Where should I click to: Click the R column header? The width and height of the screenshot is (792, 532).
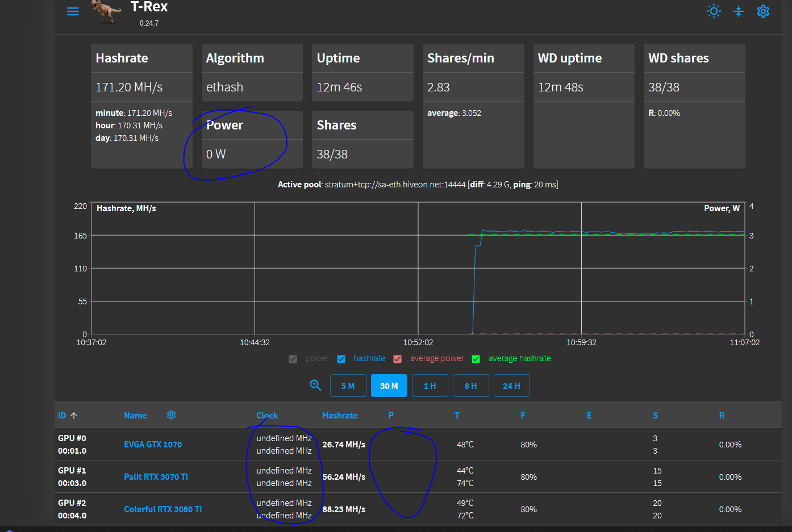coord(722,416)
